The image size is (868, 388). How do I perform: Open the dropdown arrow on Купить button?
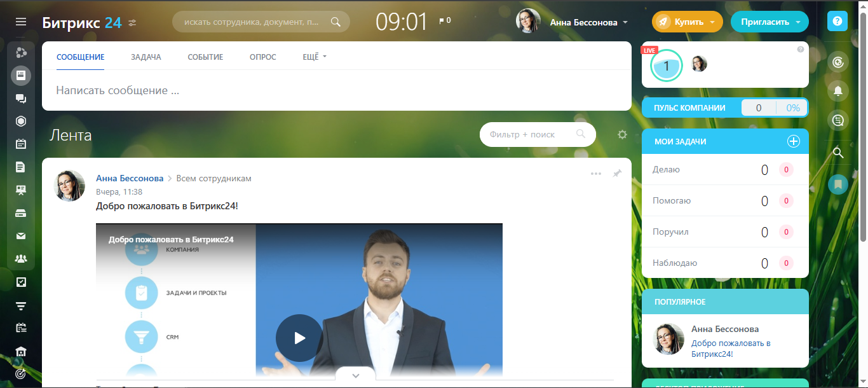pos(712,22)
